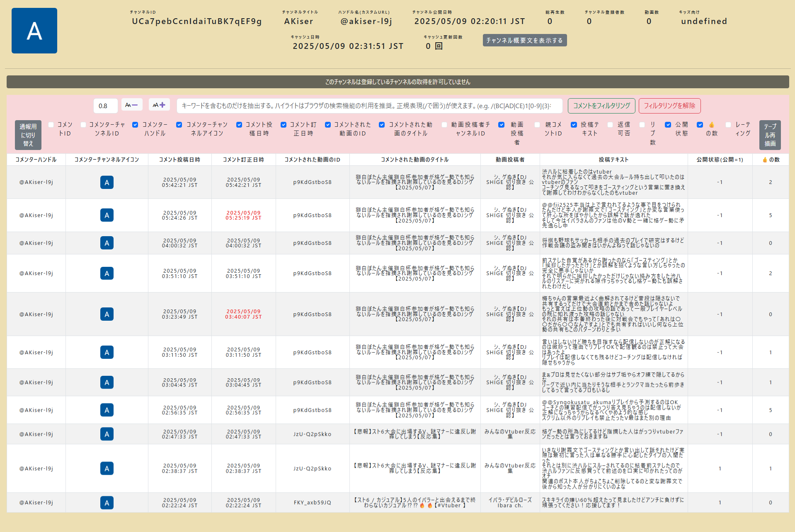
Task: Enable the 返信可否 checkbox
Action: tap(610, 125)
